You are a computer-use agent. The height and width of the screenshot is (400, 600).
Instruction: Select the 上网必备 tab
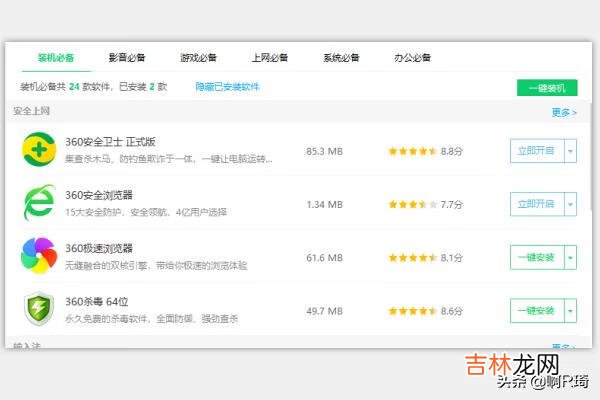click(270, 58)
